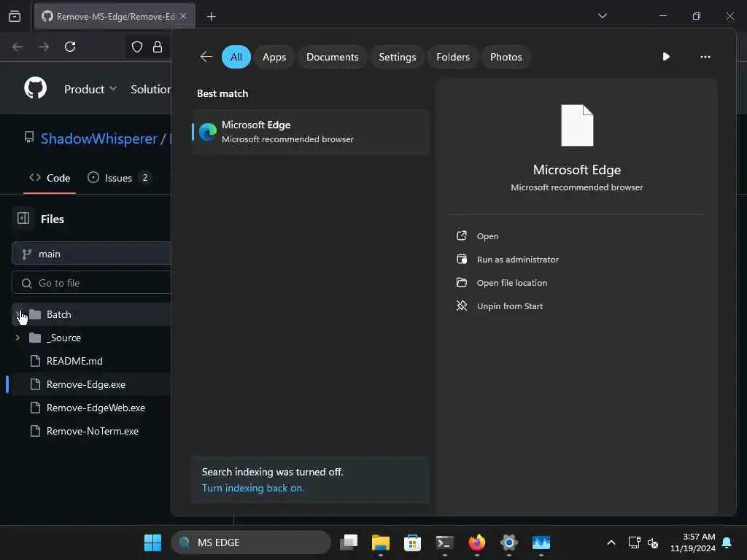Select Remove-Edge.exe file

[86, 384]
